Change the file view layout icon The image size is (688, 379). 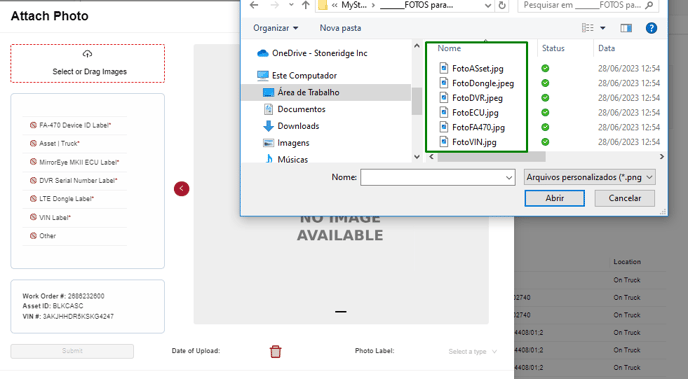click(588, 28)
